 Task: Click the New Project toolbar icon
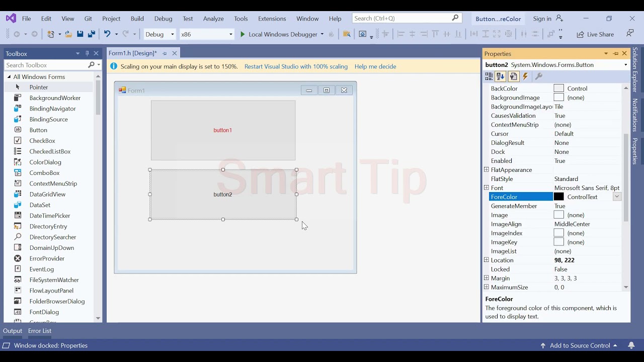coord(50,34)
